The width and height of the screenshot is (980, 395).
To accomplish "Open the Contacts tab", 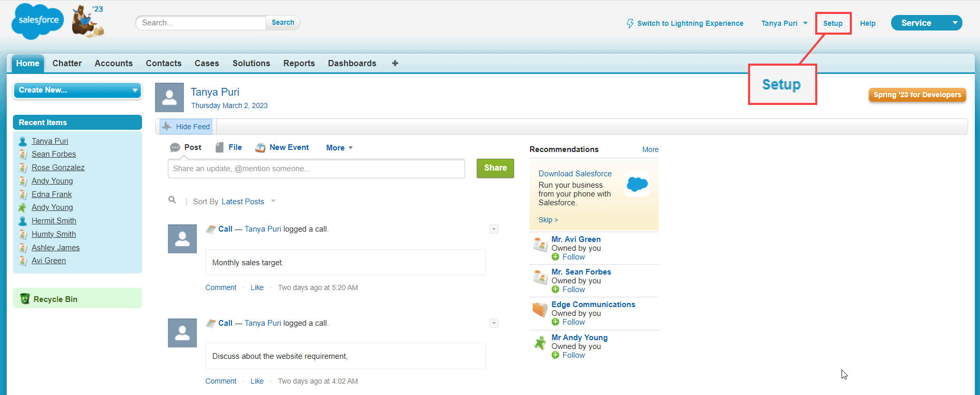I will pyautogui.click(x=164, y=63).
